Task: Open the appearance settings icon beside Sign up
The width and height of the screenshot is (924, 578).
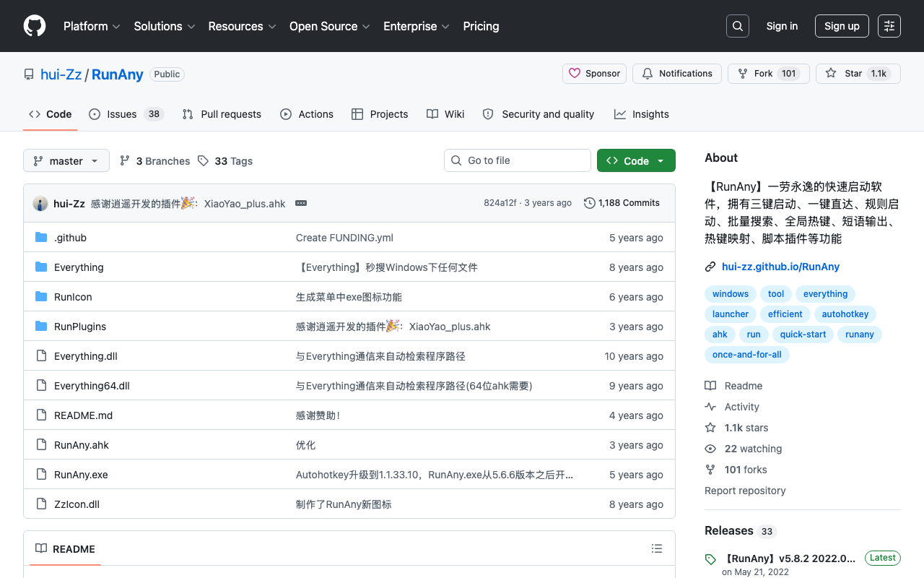Action: point(889,26)
